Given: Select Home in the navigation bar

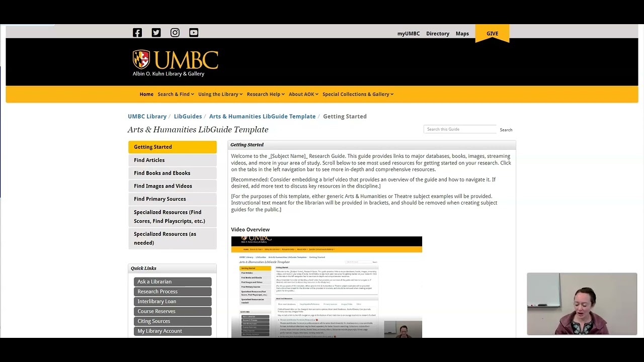Looking at the screenshot, I should click(x=146, y=94).
